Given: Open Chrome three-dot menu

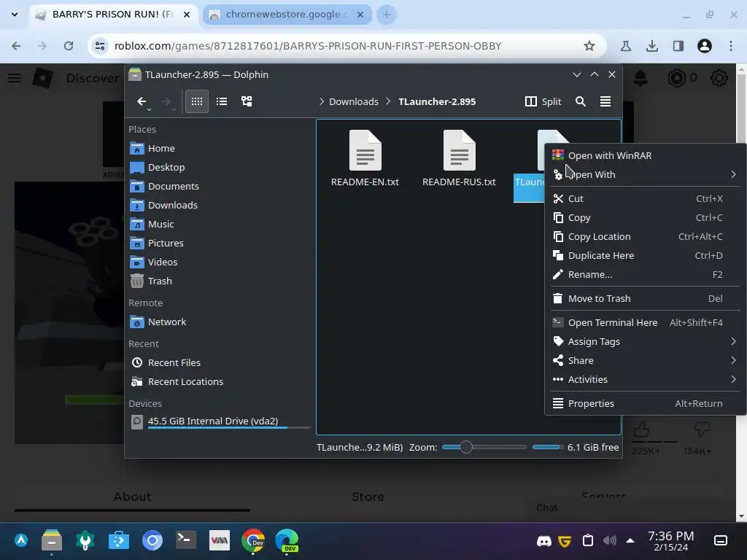Looking at the screenshot, I should [x=731, y=46].
